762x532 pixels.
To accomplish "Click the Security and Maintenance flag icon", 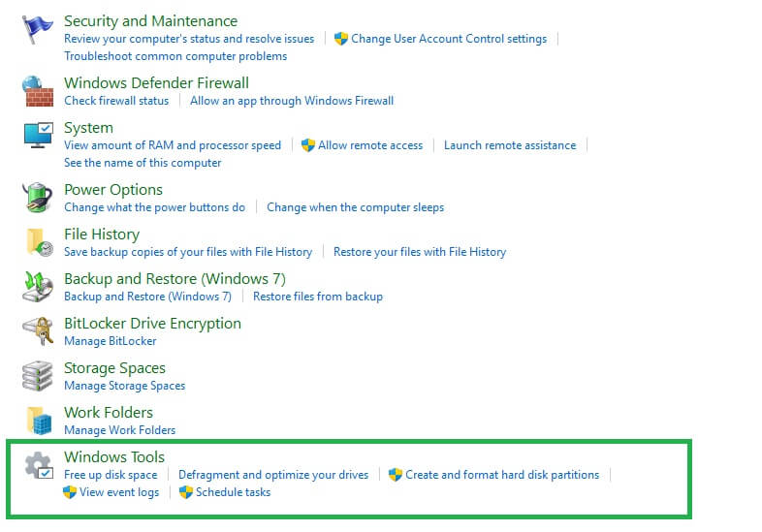I will (38, 32).
